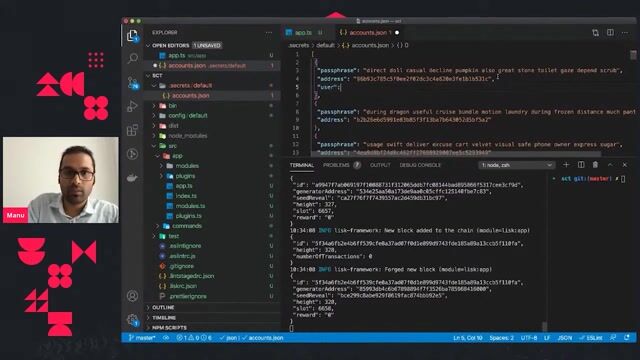Click the 'Ln 5, Col 10' cursor position
The height and width of the screenshot is (360, 640).
coord(468,338)
